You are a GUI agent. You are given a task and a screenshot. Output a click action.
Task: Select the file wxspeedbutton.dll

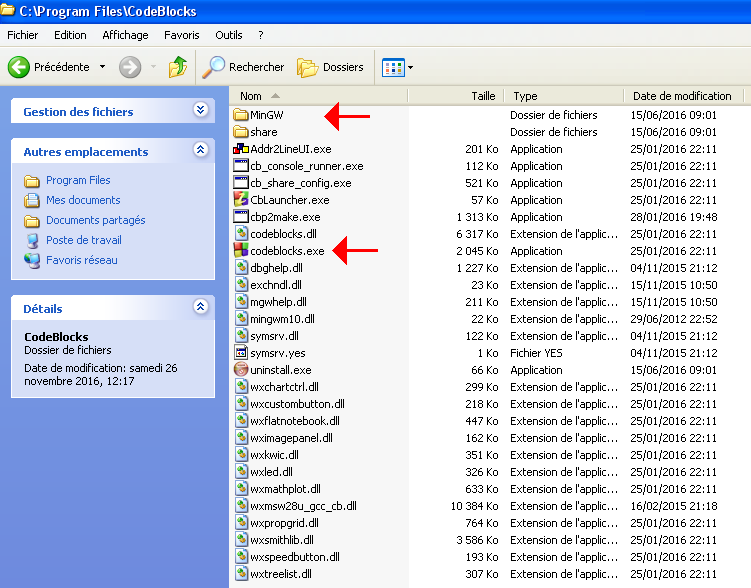[295, 557]
